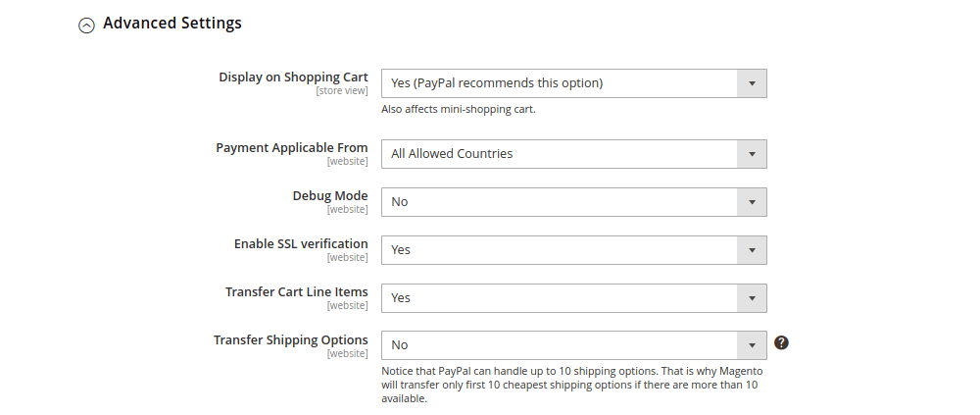Collapse the Advanced Settings section chevron
The image size is (980, 415).
[86, 25]
